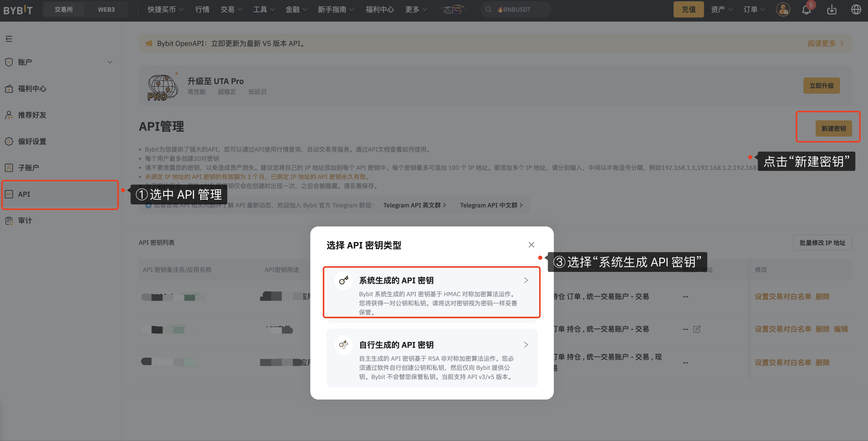The width and height of the screenshot is (868, 441).
Task: Click the BNBUSDT search field
Action: click(x=516, y=9)
